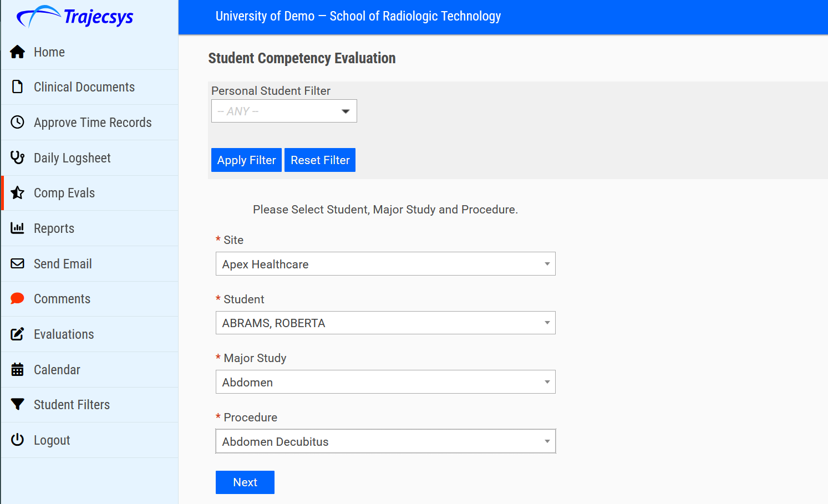Click the Trajecsys logo at top left
Screen dimensions: 828x504
click(x=75, y=18)
